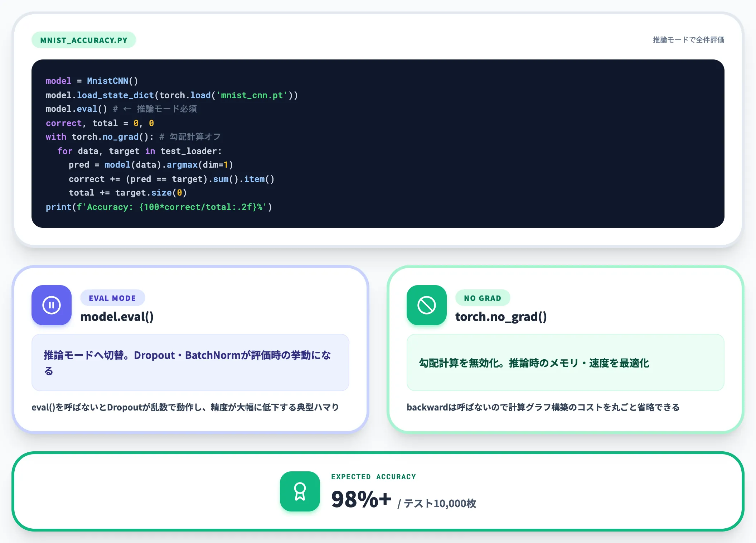Click the model.eval() card heading
Image resolution: width=756 pixels, height=543 pixels.
117,317
